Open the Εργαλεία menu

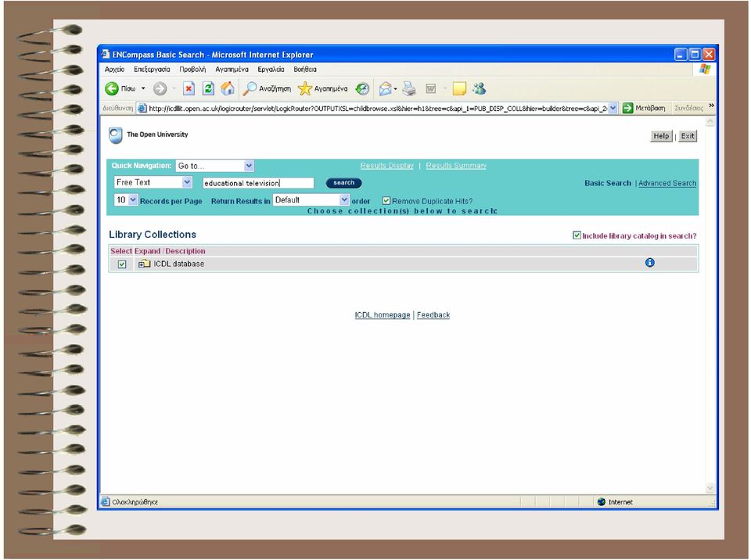pos(271,70)
